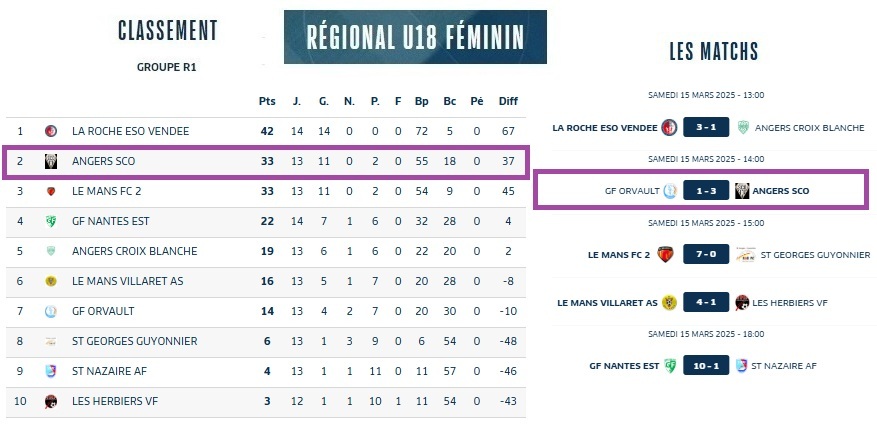
Task: Click Les Herbiers VF logo in standings
Action: pos(51,401)
